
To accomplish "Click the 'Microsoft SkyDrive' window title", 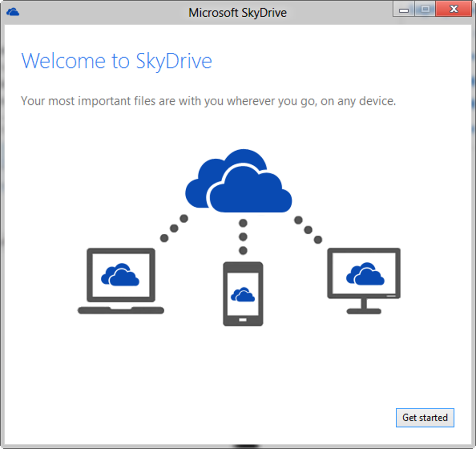I will (x=238, y=13).
